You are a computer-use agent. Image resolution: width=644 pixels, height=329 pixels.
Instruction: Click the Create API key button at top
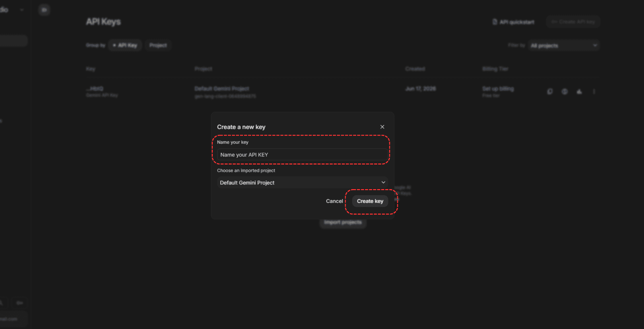(x=573, y=22)
